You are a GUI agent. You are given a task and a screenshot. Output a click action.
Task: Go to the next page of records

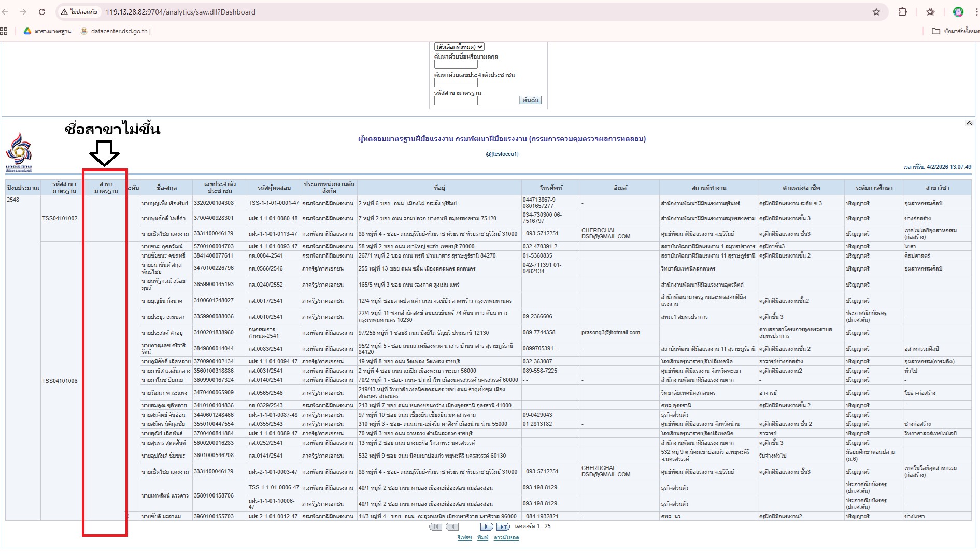(x=486, y=527)
